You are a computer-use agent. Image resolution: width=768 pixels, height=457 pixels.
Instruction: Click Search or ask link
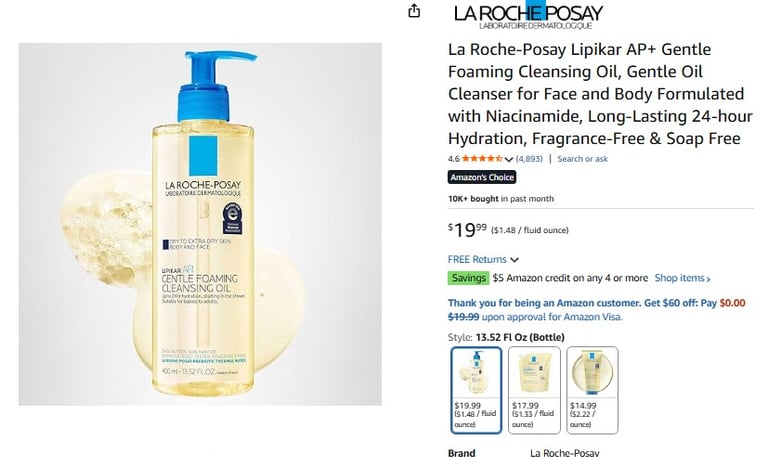coord(582,159)
